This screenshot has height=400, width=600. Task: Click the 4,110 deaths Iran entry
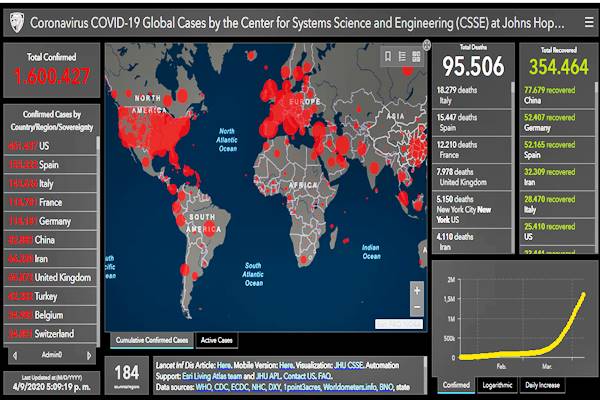(x=471, y=242)
